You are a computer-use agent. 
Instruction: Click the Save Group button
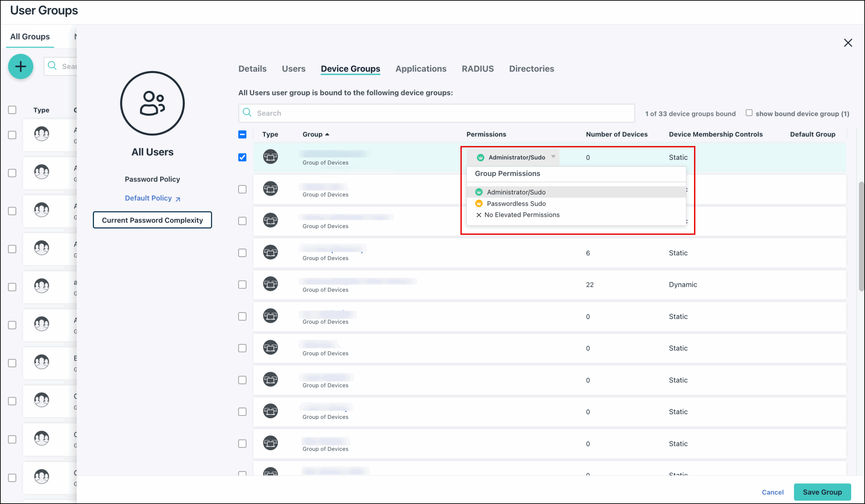[x=822, y=492]
